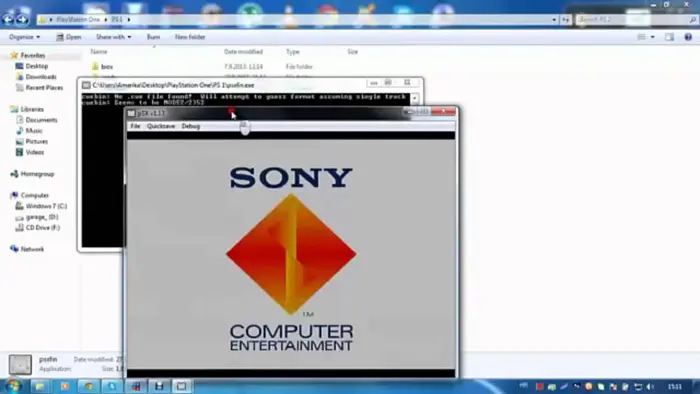Open the view options dropdown arrow
Image resolution: width=700 pixels, height=394 pixels.
click(653, 37)
